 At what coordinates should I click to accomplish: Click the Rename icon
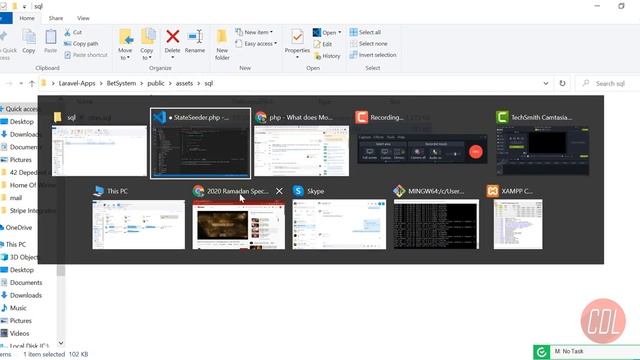pyautogui.click(x=195, y=36)
